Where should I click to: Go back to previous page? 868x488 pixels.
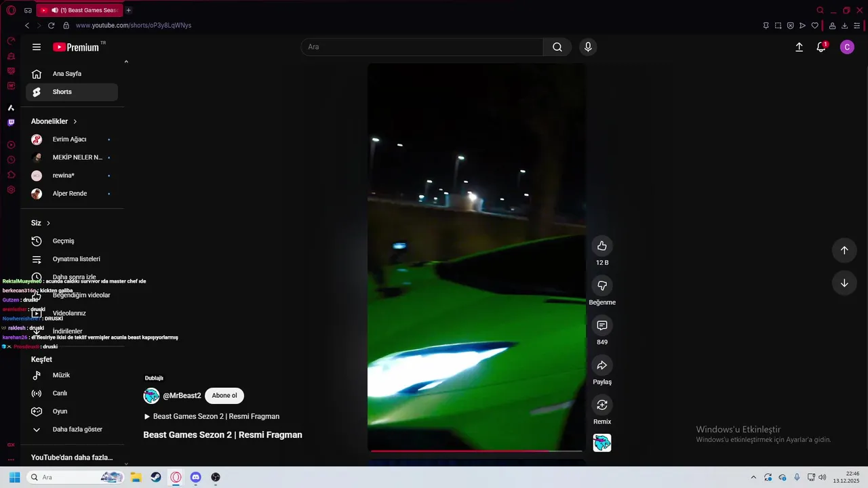[27, 25]
